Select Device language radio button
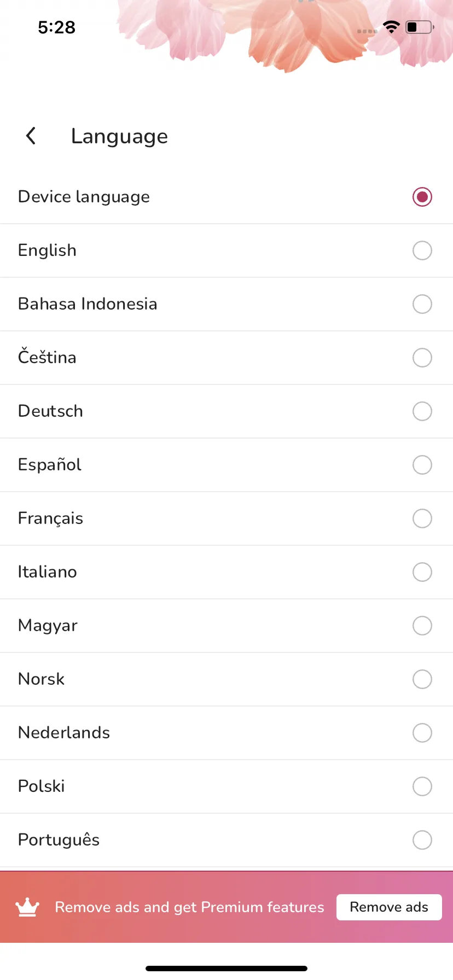The width and height of the screenshot is (453, 980). point(422,197)
